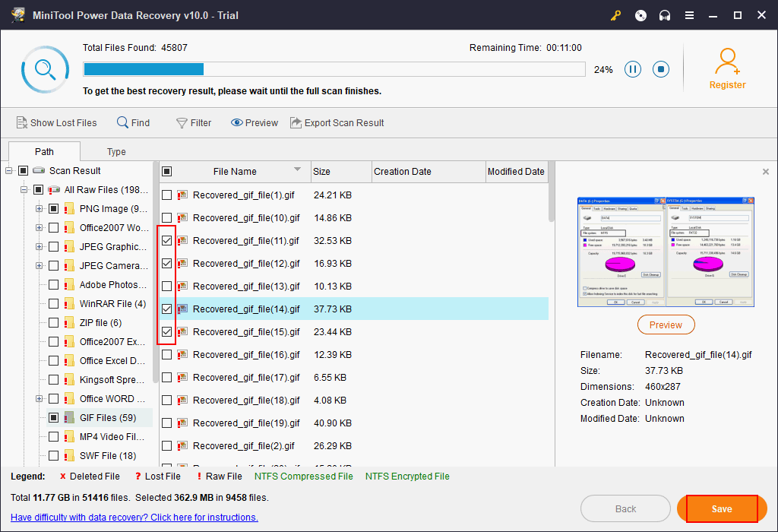Viewport: 778px width, 532px height.
Task: Open the bootable media disc icon
Action: click(x=640, y=15)
